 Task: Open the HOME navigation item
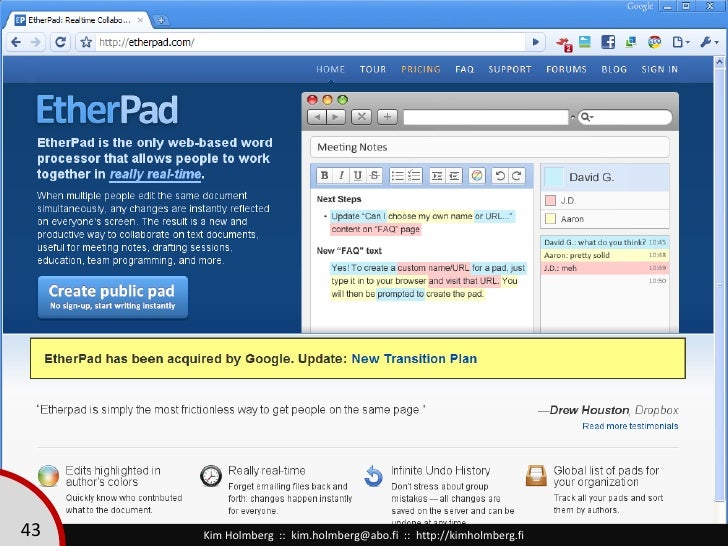[x=331, y=69]
